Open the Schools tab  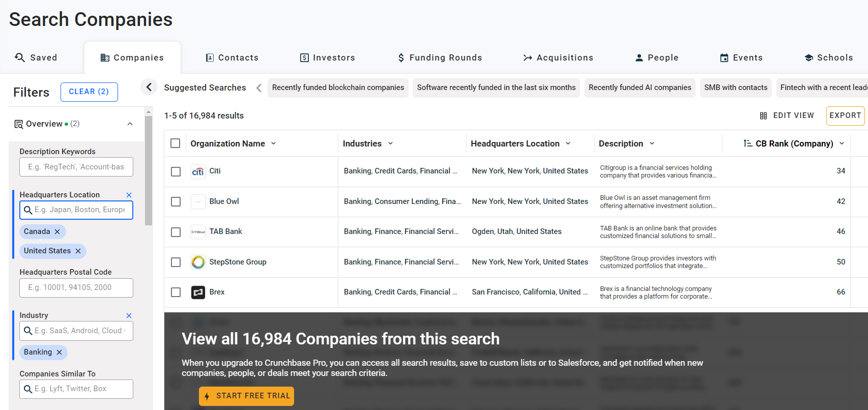828,57
